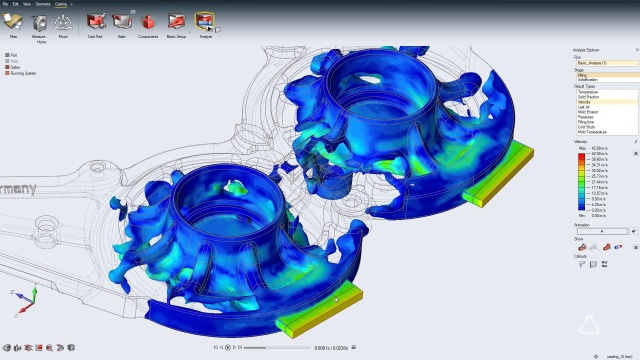
Task: Open the Files tool icon
Action: tap(13, 22)
